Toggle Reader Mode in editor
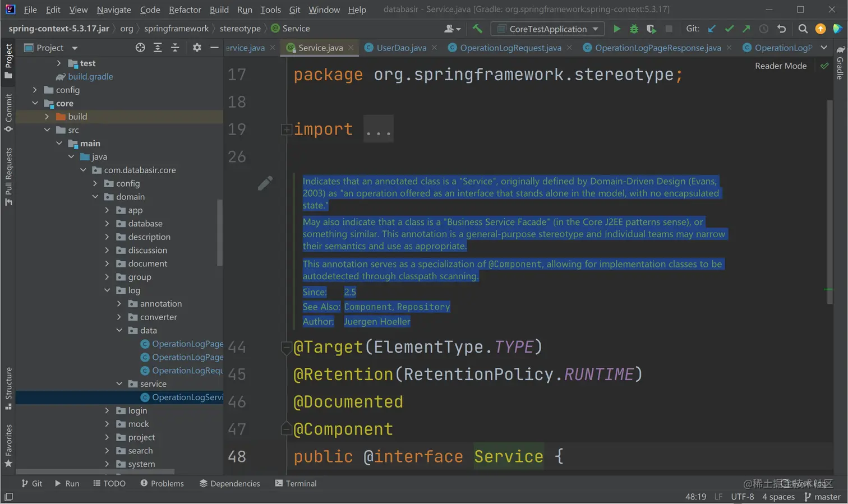Viewport: 848px width, 504px height. (780, 66)
